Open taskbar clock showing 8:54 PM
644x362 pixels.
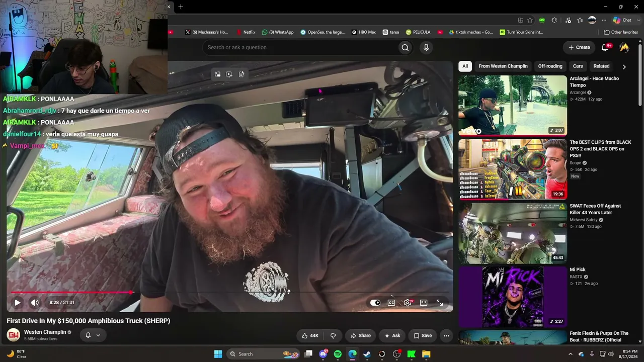pyautogui.click(x=630, y=354)
